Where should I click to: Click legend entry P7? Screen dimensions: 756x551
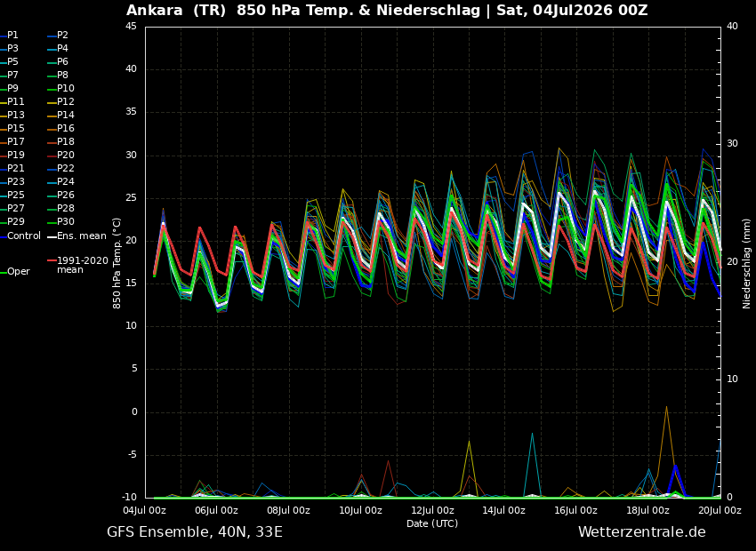9,76
